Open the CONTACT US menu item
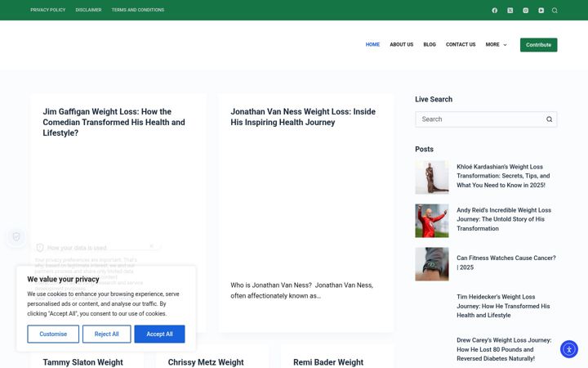588x368 pixels. click(461, 44)
